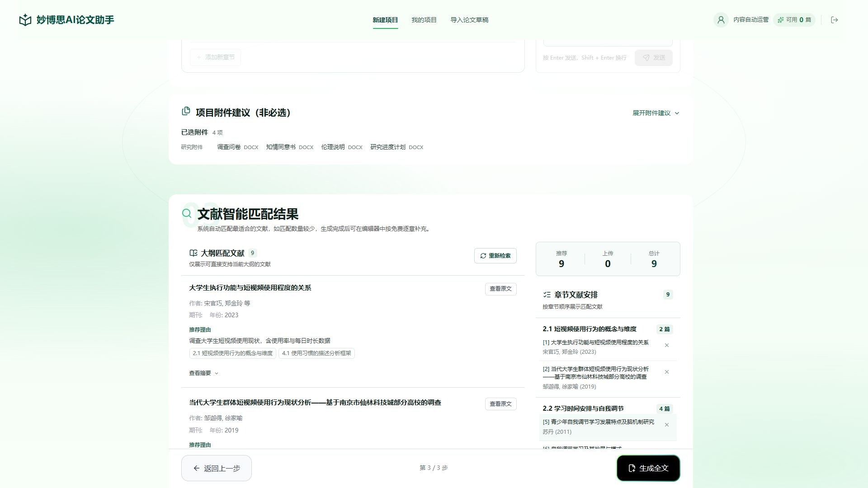Remove reference [5] 青少年自我调节学习发展特点

pyautogui.click(x=667, y=425)
